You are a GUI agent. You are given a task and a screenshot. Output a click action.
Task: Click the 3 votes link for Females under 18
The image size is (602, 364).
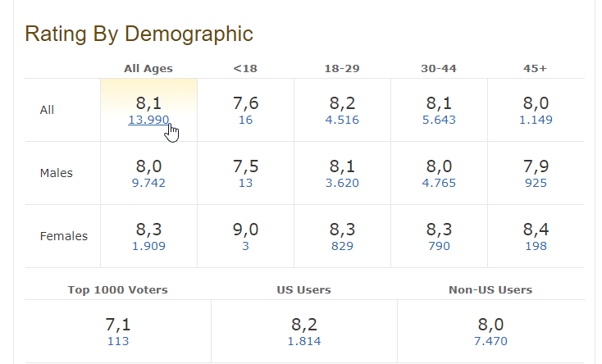pyautogui.click(x=245, y=246)
